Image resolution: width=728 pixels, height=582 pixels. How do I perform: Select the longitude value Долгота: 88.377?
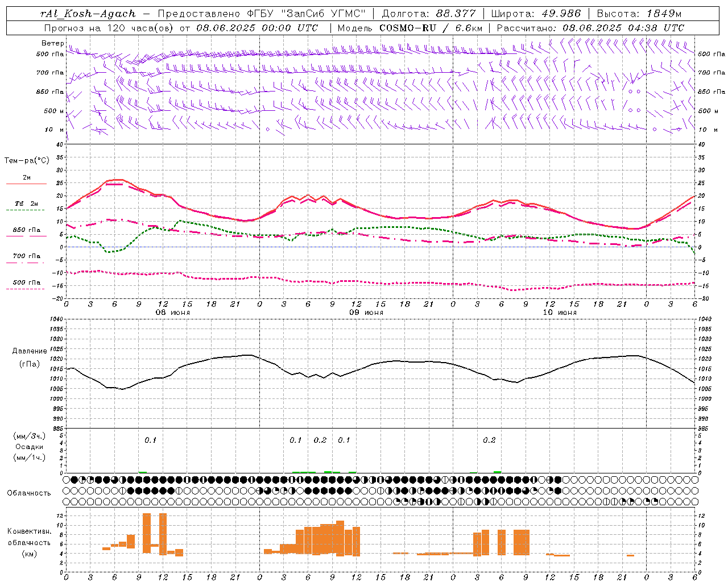tap(429, 14)
